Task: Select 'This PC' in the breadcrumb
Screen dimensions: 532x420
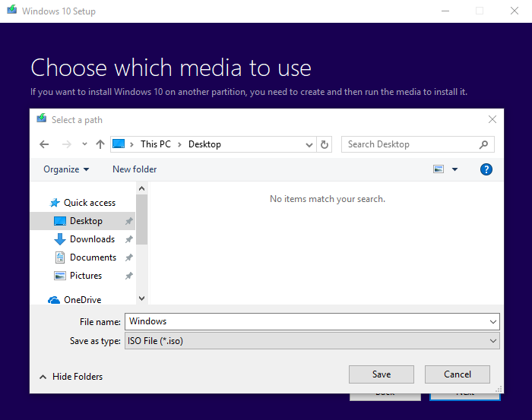Action: tap(156, 144)
